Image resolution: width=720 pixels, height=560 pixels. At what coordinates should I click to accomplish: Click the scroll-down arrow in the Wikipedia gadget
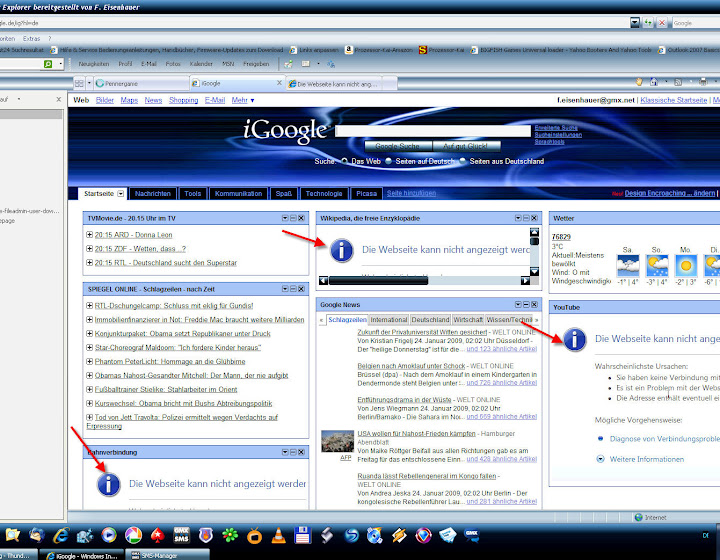click(x=534, y=272)
